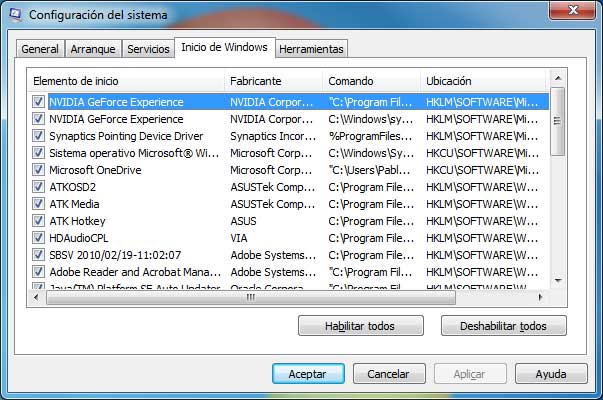Click the vertical scrollbar thumb
Viewport: 603px width, 400px height.
(558, 121)
